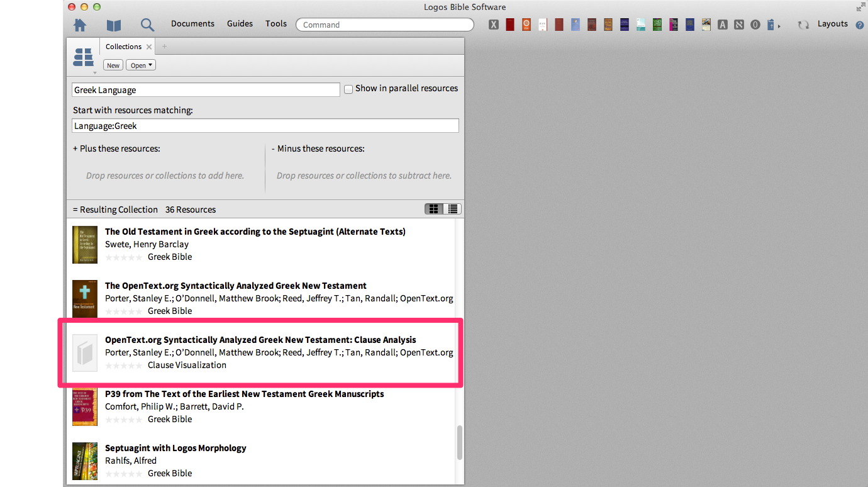Click the blue clipboard shortcut icon

[771, 25]
